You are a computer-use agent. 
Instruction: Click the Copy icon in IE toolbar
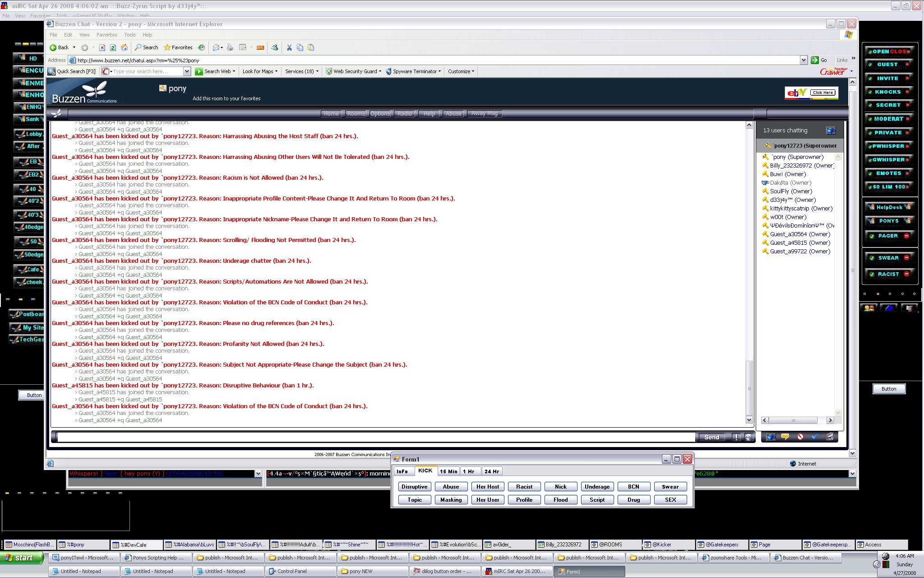click(x=300, y=47)
